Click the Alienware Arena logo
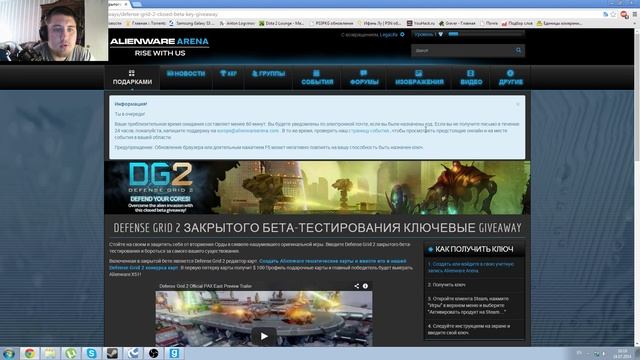Viewport: 640px width, 360px height. click(159, 47)
